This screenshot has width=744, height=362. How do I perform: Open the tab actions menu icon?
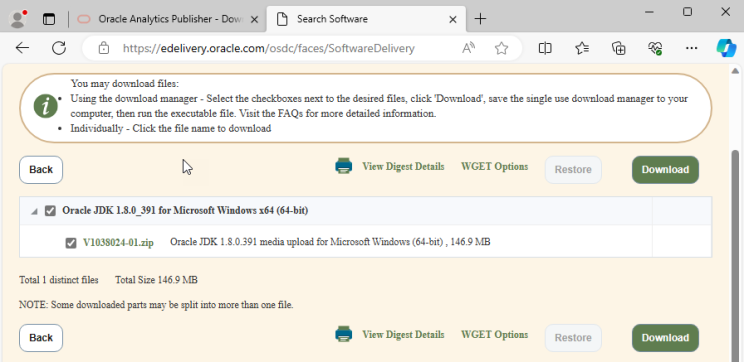[x=49, y=19]
